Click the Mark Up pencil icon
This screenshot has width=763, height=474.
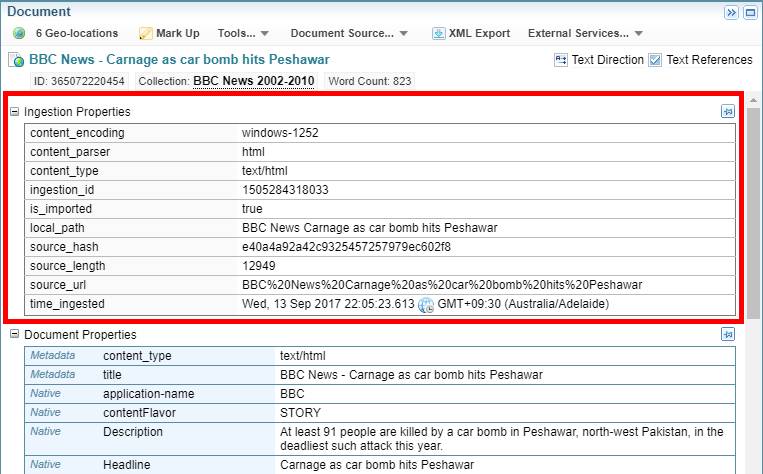(x=146, y=33)
